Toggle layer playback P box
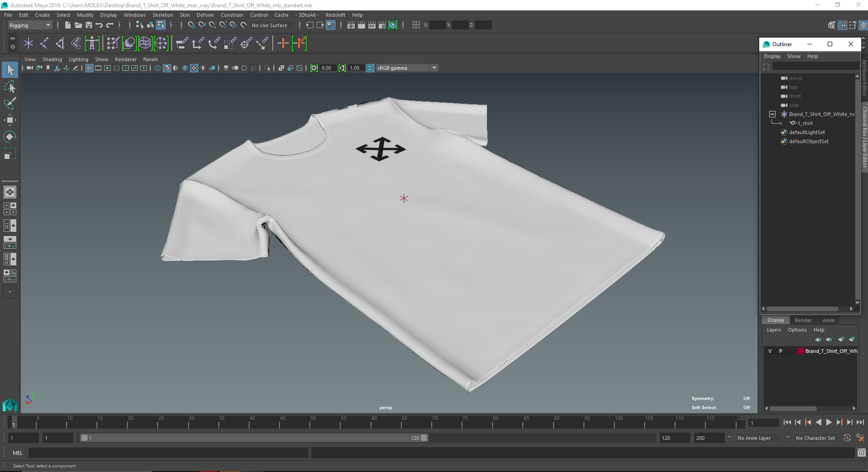868x472 pixels. pos(780,351)
